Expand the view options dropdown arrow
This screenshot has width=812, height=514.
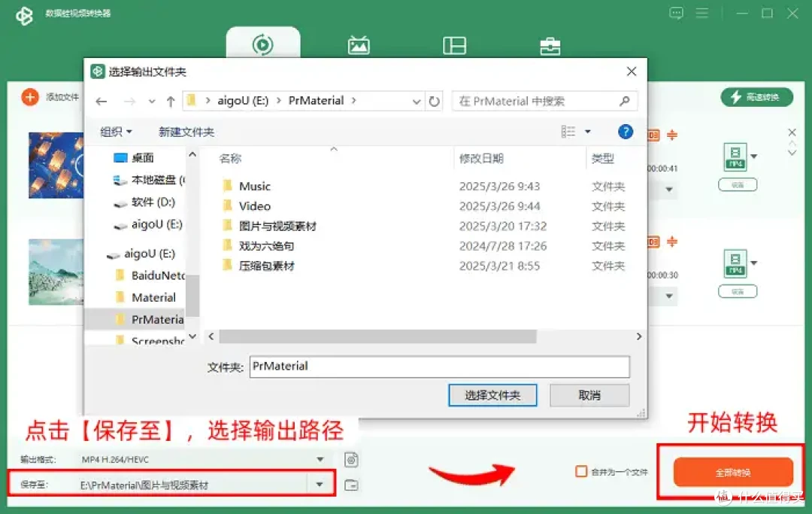pos(588,132)
